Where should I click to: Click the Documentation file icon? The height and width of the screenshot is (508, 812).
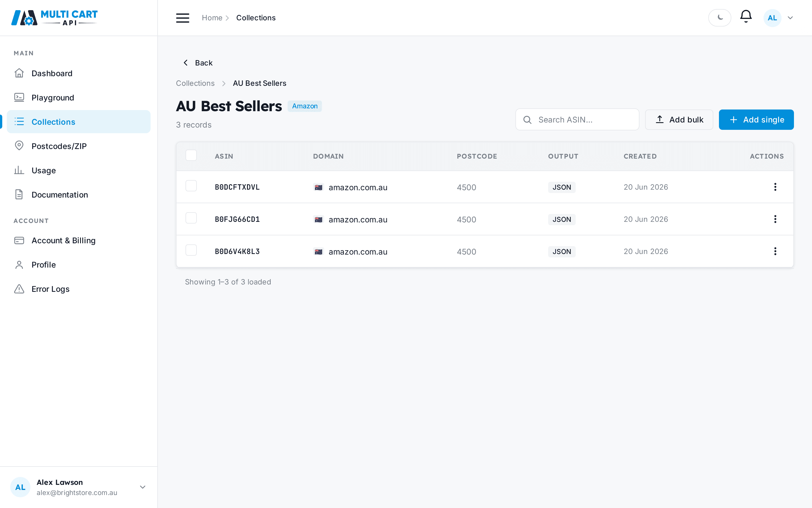[19, 194]
